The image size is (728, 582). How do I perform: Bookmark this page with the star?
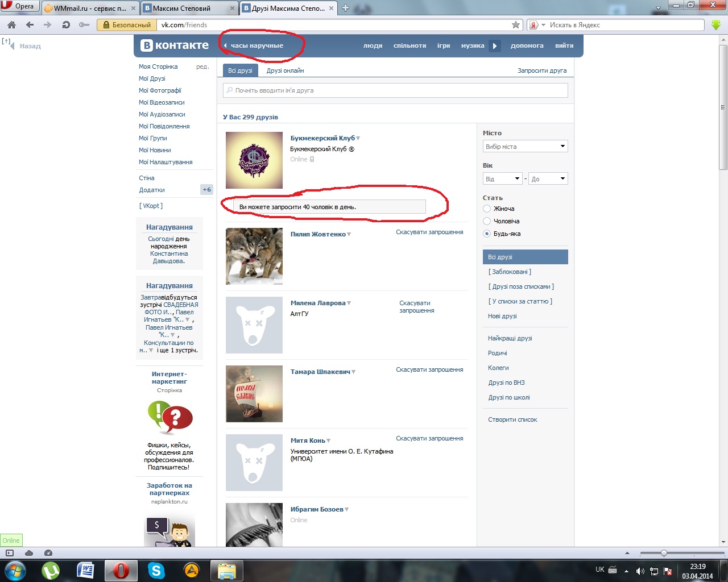516,25
